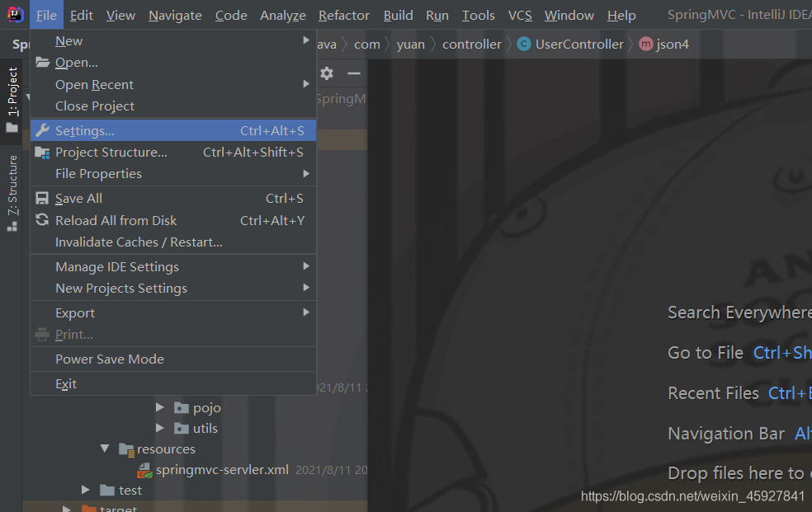
Task: Open the Settings wrench menu entry
Action: pos(173,131)
